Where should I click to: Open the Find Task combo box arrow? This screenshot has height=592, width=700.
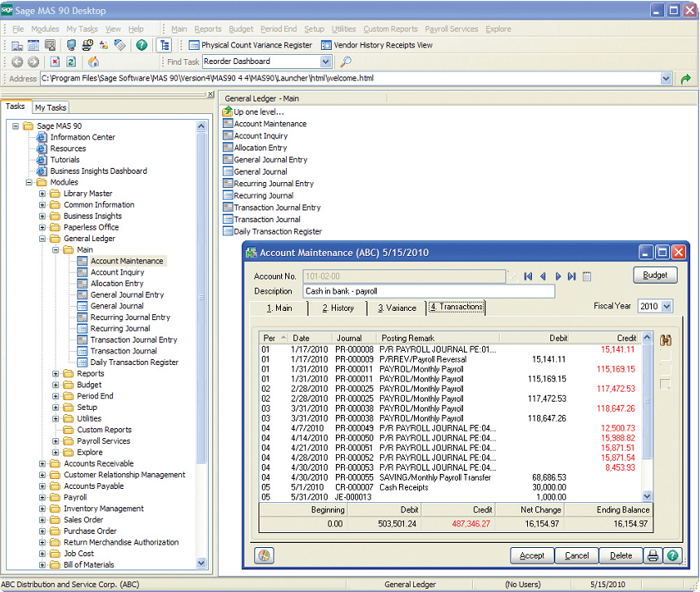click(326, 62)
